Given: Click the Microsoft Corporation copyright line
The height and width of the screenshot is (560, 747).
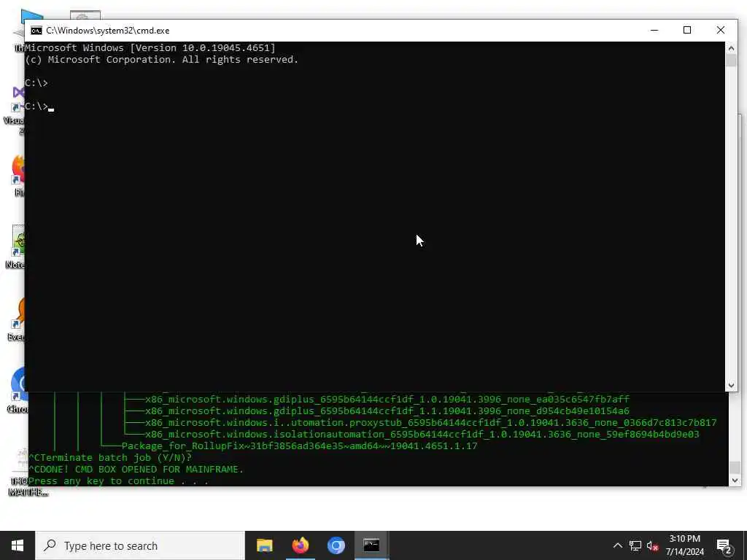Looking at the screenshot, I should tap(161, 60).
